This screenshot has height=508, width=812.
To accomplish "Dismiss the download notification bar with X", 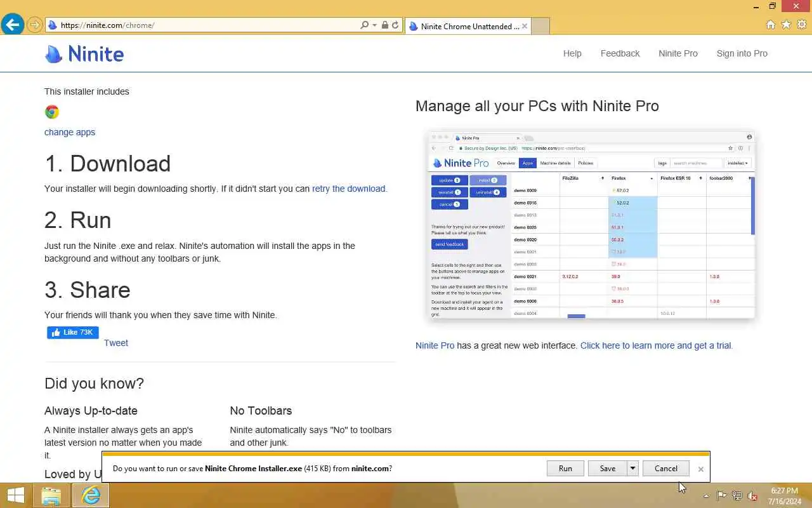I will pyautogui.click(x=700, y=469).
